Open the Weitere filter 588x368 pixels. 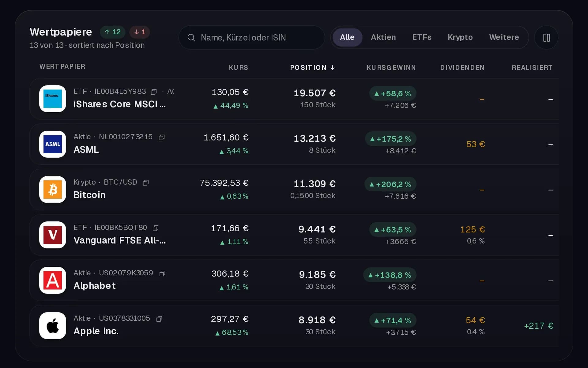coord(504,37)
